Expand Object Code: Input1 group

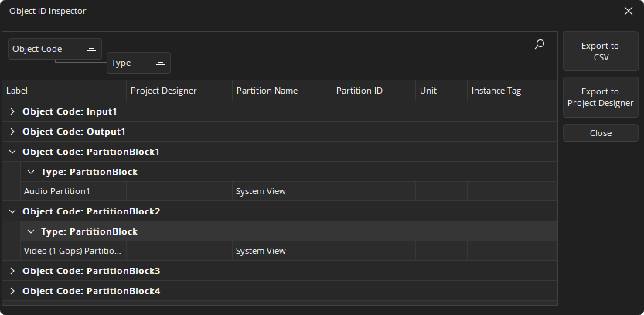click(x=12, y=111)
